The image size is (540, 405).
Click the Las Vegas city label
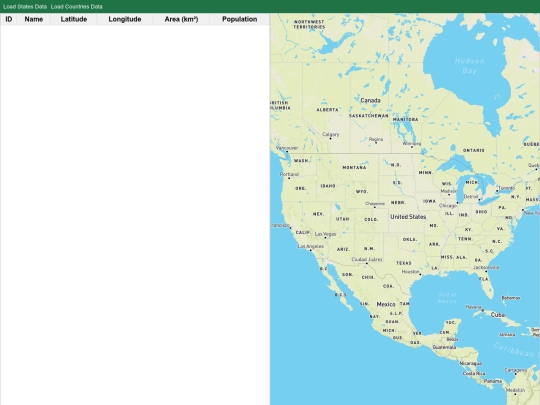click(325, 234)
